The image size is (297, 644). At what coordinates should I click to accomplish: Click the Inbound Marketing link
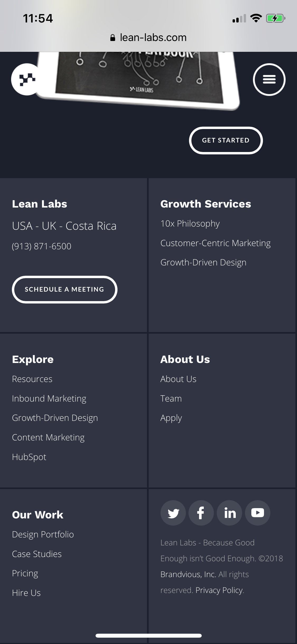point(49,398)
